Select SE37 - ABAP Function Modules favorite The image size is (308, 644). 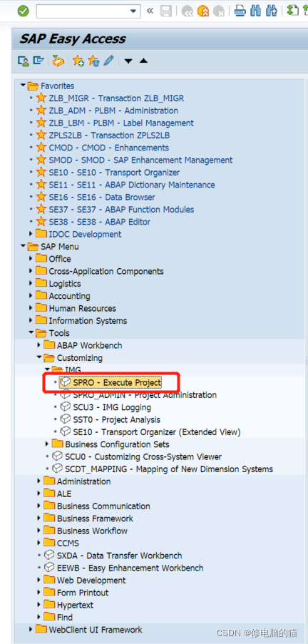121,210
